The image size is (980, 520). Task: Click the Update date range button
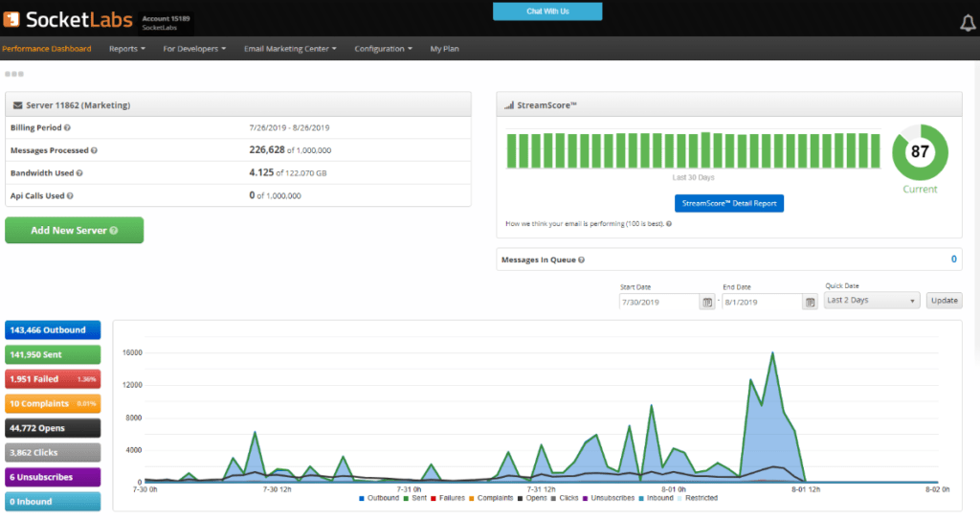[x=944, y=301]
